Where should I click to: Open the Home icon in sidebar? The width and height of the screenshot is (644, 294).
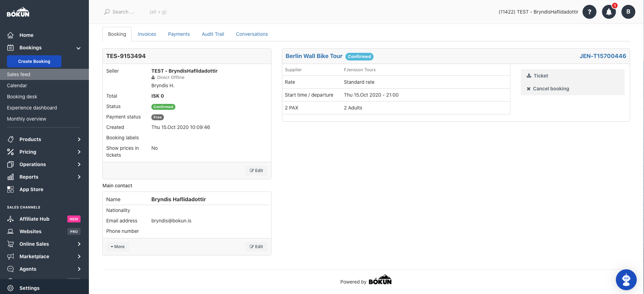[x=11, y=35]
